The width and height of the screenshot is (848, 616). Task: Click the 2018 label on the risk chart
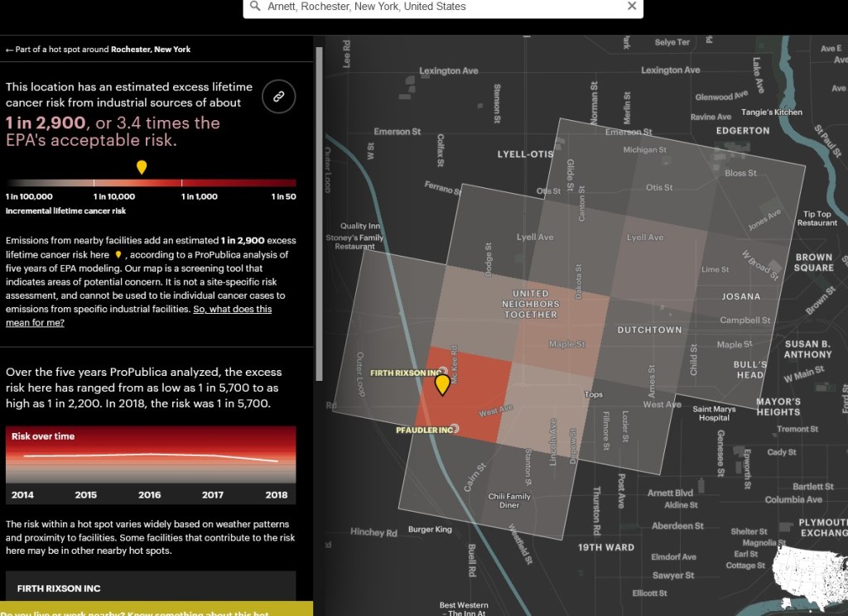click(276, 495)
